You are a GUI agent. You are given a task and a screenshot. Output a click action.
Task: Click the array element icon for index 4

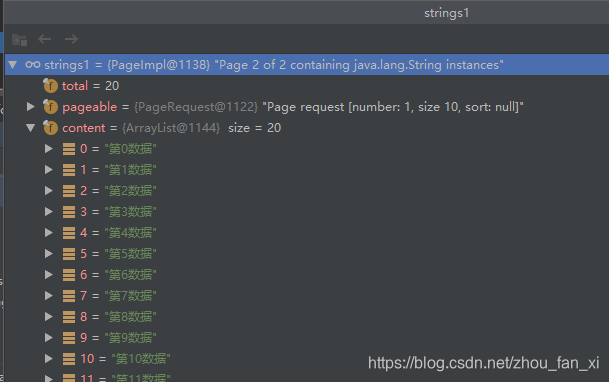[x=69, y=233]
